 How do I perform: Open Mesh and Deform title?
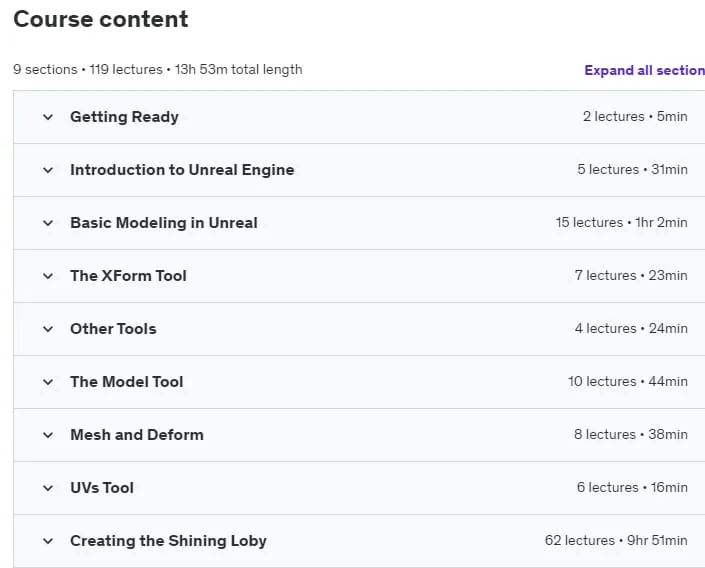pos(137,435)
